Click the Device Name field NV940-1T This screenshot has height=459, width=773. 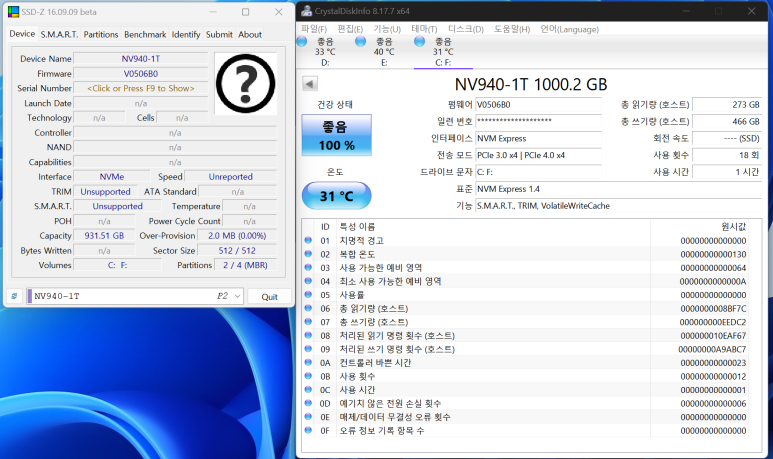coord(141,59)
